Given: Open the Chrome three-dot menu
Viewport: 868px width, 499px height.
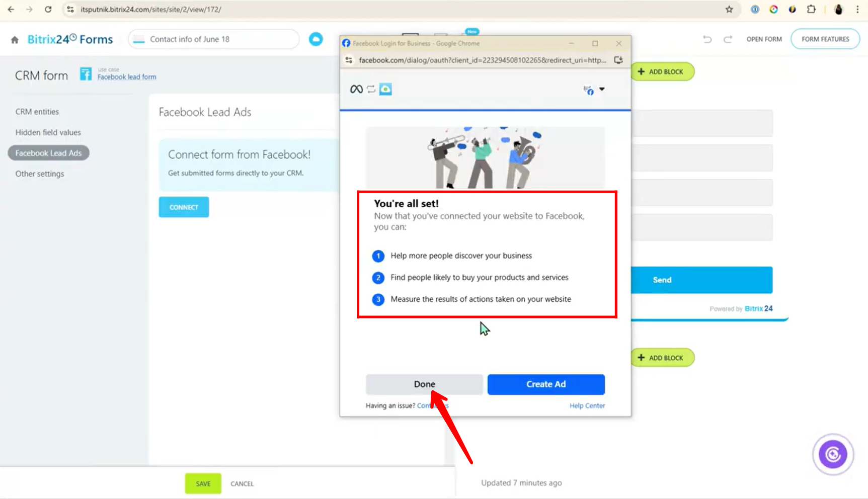Looking at the screenshot, I should [857, 10].
